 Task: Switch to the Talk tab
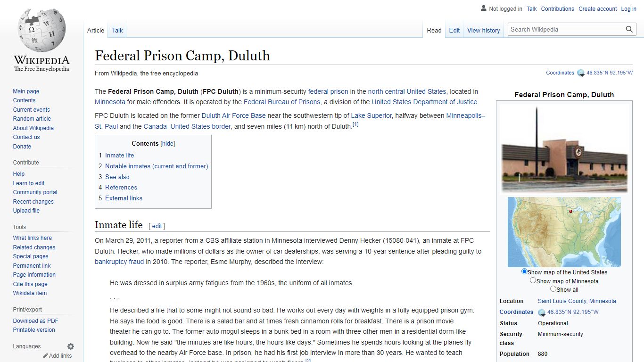point(117,30)
